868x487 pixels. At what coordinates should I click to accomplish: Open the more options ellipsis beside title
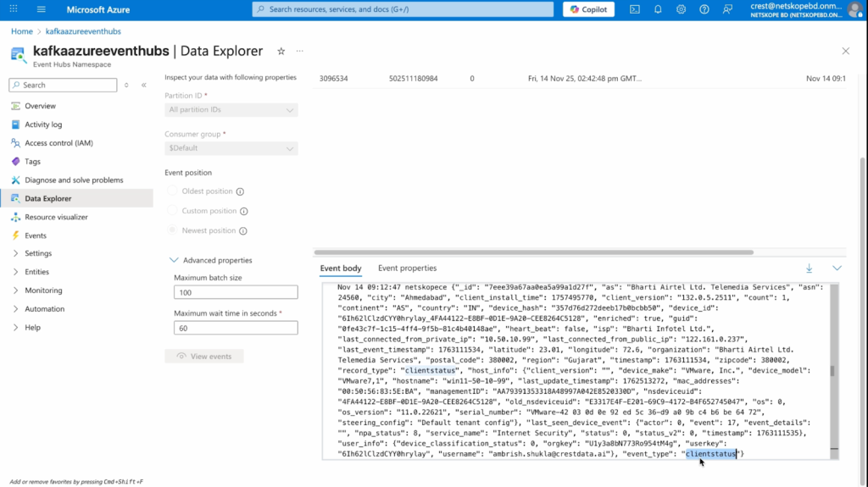pyautogui.click(x=299, y=51)
